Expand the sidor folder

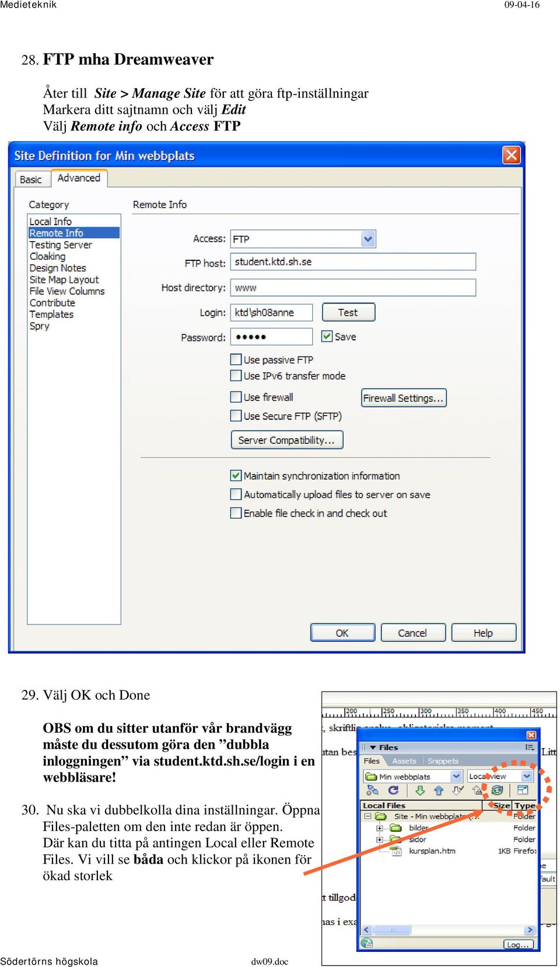[x=380, y=840]
